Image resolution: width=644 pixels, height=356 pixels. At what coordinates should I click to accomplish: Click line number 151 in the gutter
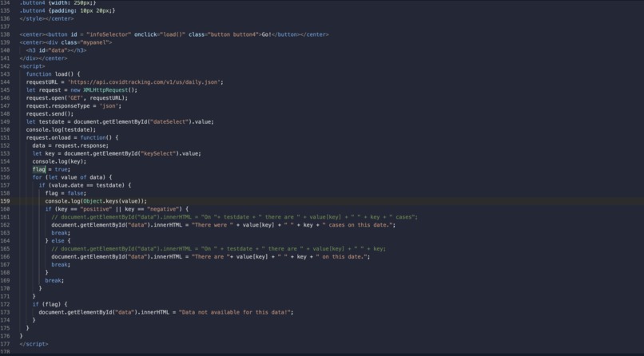click(5, 138)
